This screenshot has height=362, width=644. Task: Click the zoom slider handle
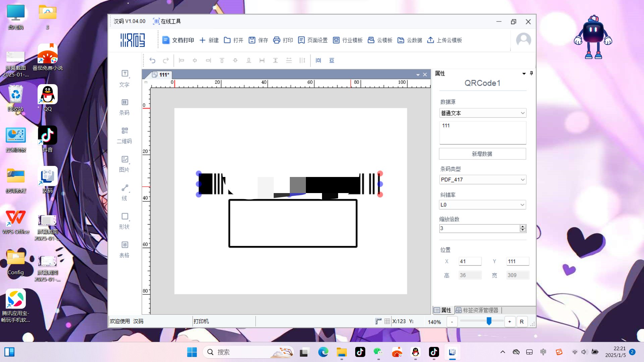(x=489, y=321)
